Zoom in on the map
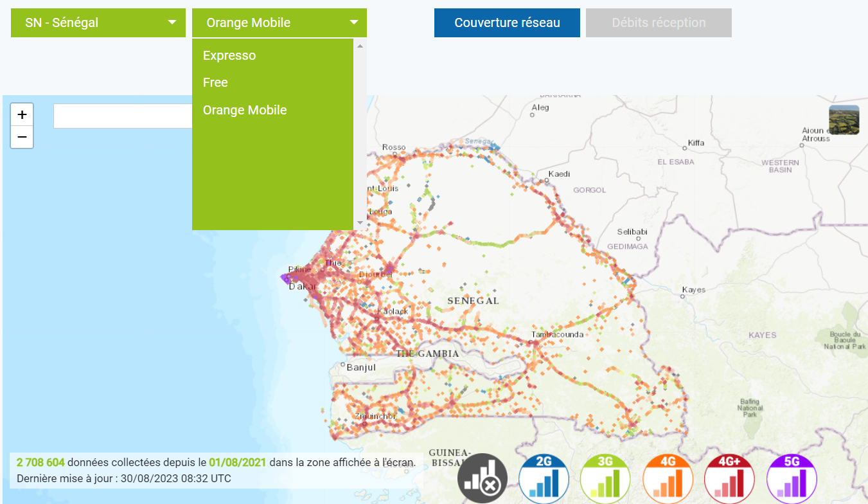Image resolution: width=868 pixels, height=504 pixels. click(x=22, y=115)
